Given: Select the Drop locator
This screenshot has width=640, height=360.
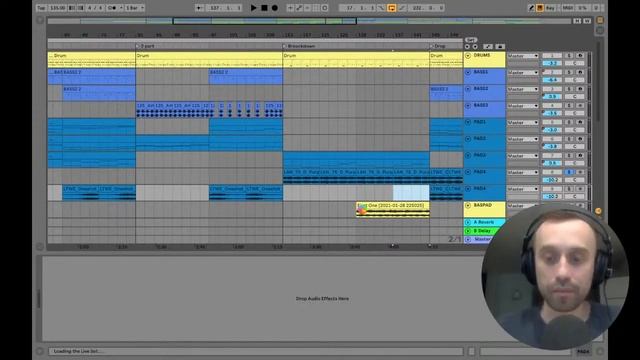Looking at the screenshot, I should point(440,46).
